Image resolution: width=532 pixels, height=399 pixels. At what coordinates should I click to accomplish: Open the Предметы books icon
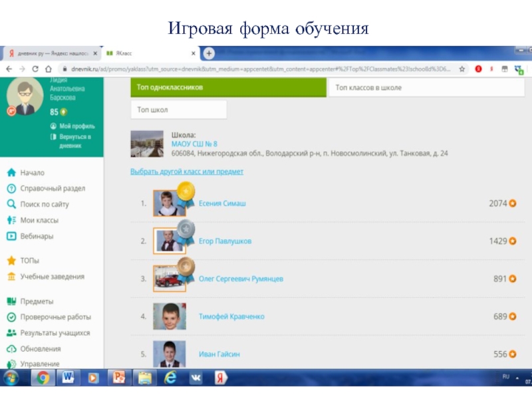click(x=11, y=301)
